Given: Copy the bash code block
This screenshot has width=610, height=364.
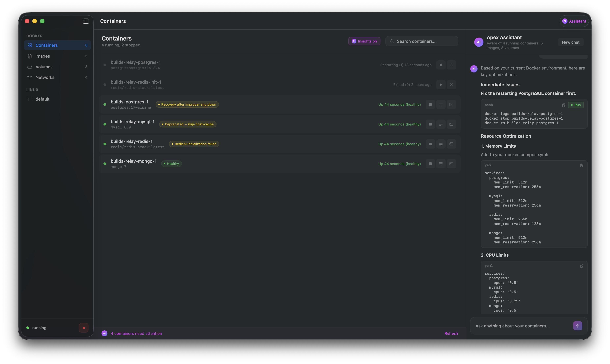Looking at the screenshot, I should click(564, 105).
